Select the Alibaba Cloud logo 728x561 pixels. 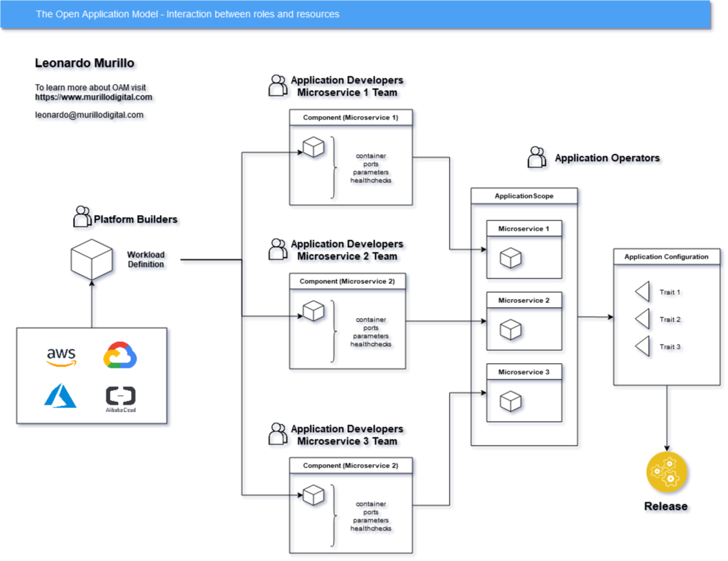pyautogui.click(x=121, y=399)
